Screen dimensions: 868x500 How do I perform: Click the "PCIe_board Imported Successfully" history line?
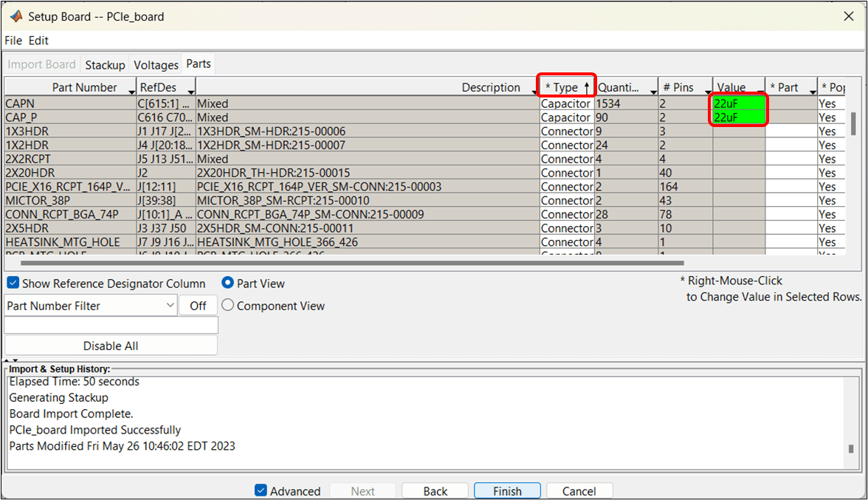pyautogui.click(x=94, y=430)
